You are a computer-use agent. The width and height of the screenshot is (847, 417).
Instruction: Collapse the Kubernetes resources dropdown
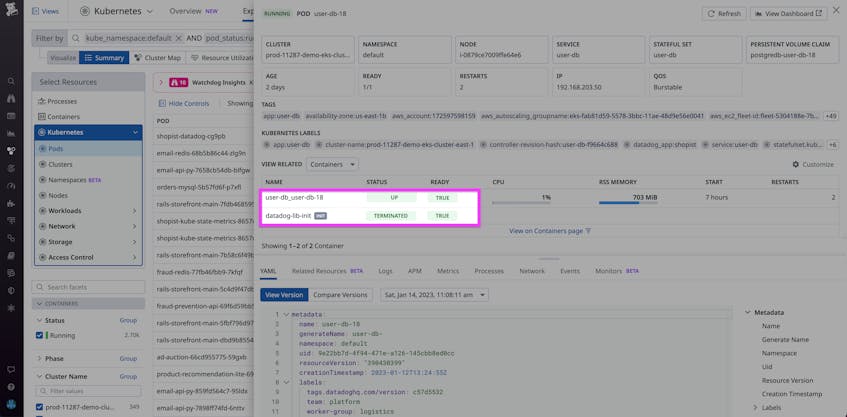click(x=135, y=132)
